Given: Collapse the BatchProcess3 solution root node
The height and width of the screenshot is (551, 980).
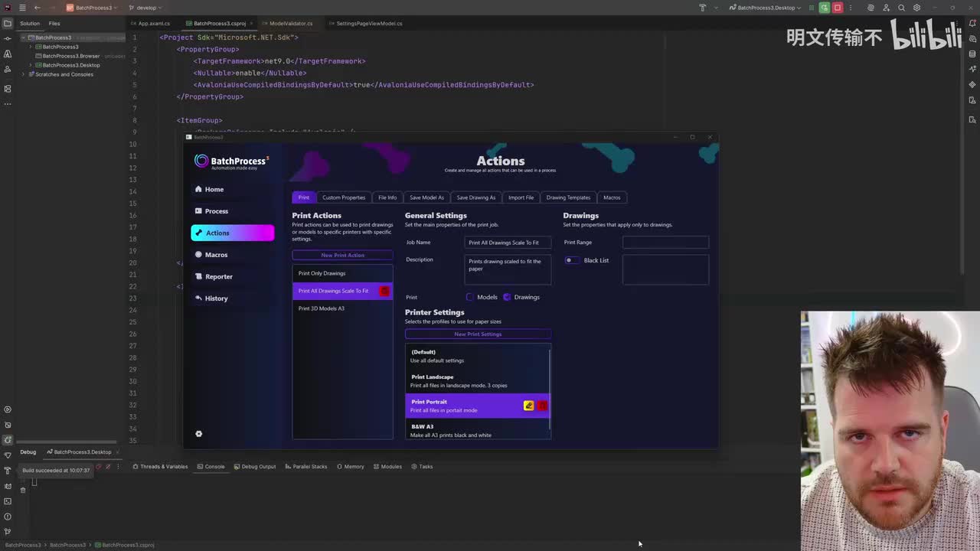Looking at the screenshot, I should point(24,37).
